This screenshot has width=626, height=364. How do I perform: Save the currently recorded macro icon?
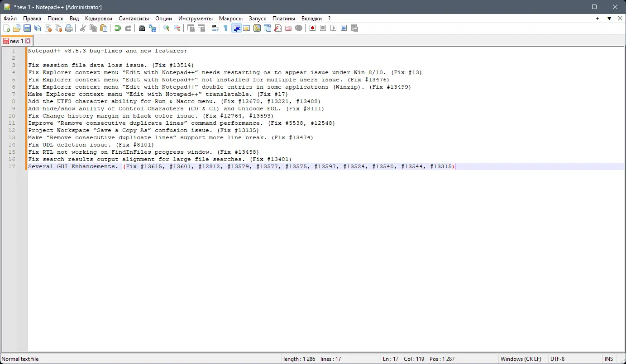click(354, 28)
